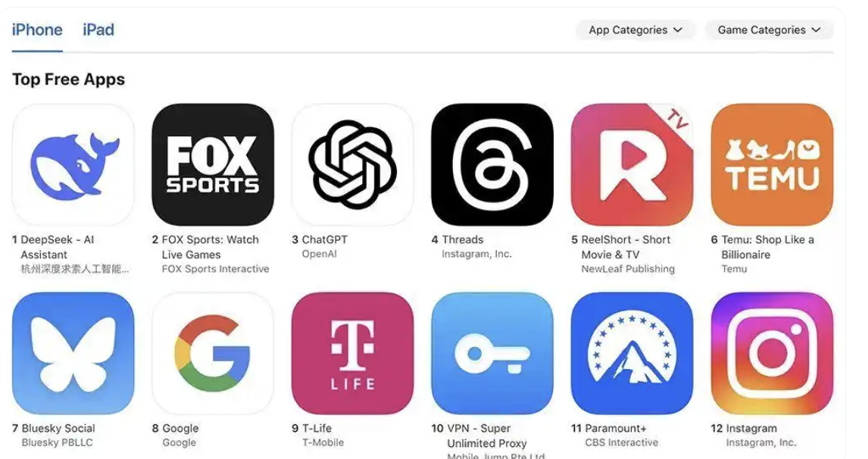Open the DeepSeek whale app icon
Image resolution: width=868 pixels, height=459 pixels.
(x=73, y=164)
